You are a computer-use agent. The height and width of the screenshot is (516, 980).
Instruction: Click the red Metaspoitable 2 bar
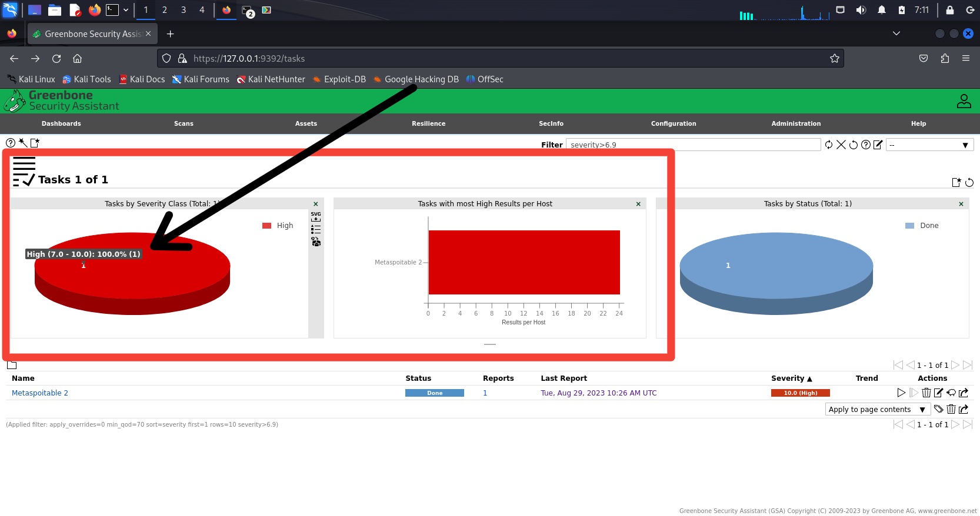524,262
